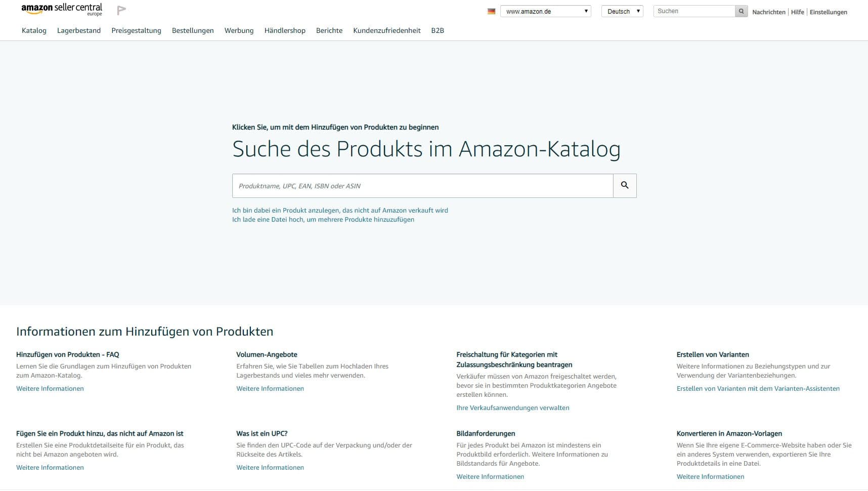This screenshot has height=491, width=868.
Task: Open the Händlershop menu
Action: click(x=285, y=30)
